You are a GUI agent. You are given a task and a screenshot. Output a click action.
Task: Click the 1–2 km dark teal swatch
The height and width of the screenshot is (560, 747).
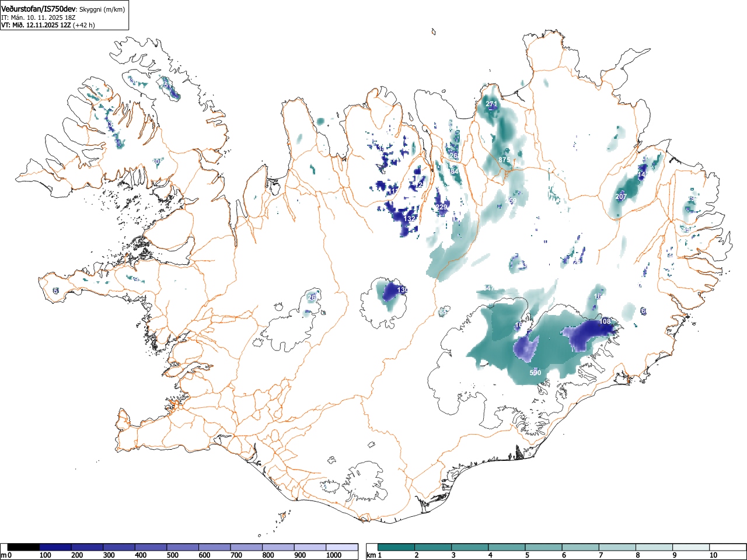pos(397,547)
